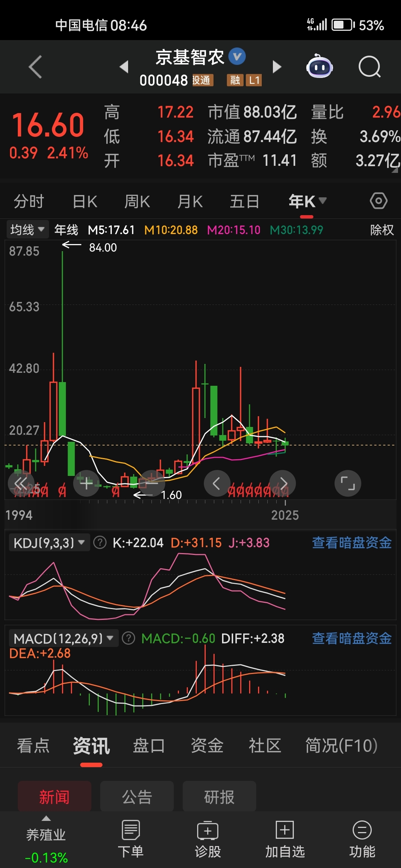401x868 pixels.
Task: Tap DIFF:+2.38 MACD value
Action: [x=253, y=638]
